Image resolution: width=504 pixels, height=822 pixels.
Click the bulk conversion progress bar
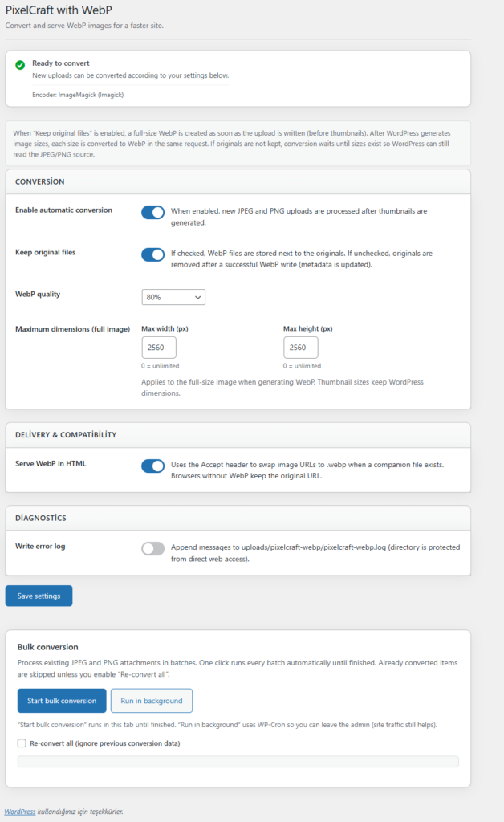click(238, 762)
